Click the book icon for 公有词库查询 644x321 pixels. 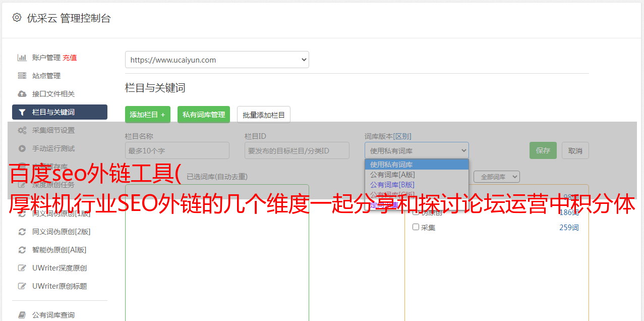click(22, 315)
